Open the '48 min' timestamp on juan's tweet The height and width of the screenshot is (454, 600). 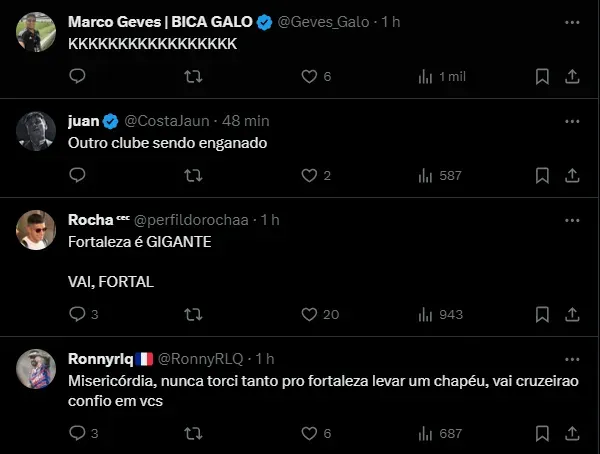click(x=243, y=121)
